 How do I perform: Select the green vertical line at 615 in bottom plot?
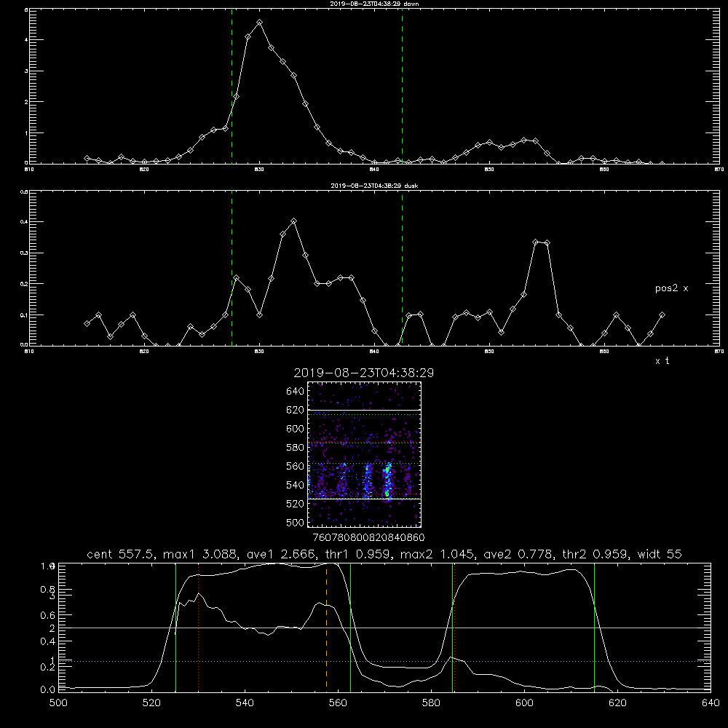[x=594, y=627]
